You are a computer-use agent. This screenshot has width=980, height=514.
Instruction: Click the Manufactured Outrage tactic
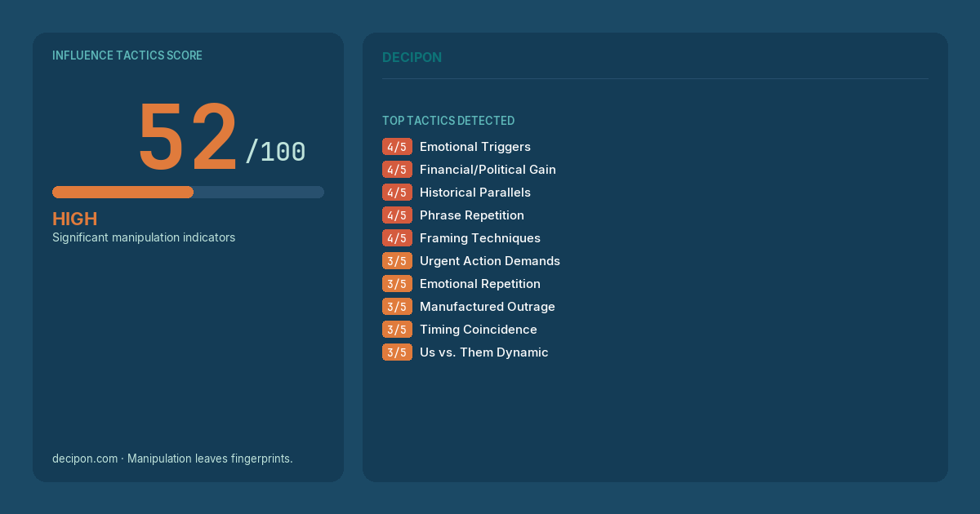click(x=488, y=307)
